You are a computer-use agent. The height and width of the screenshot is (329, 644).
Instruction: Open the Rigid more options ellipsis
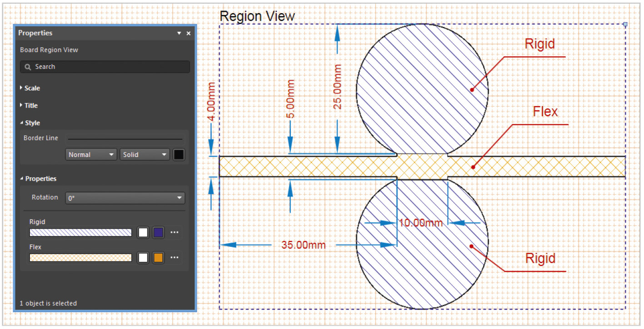pos(175,232)
